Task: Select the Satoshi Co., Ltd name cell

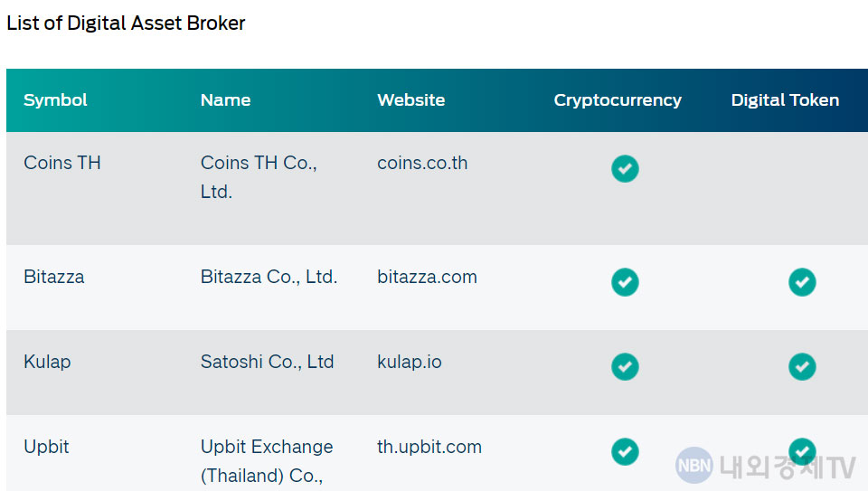Action: click(x=267, y=362)
